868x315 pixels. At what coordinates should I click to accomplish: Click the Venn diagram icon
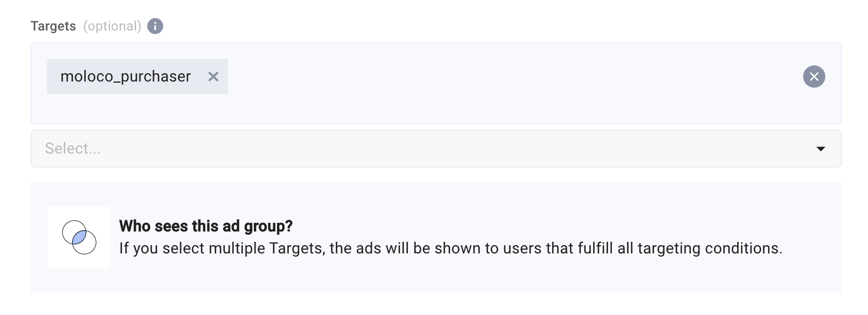point(79,237)
